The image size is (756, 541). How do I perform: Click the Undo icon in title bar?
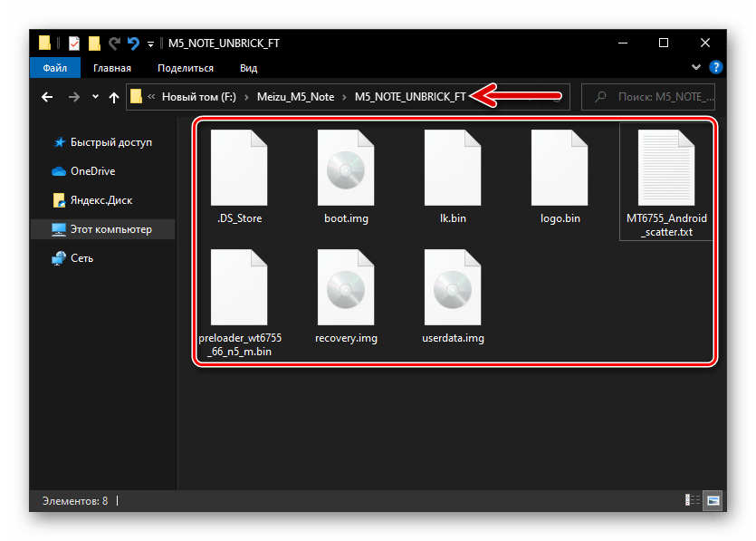pyautogui.click(x=133, y=43)
